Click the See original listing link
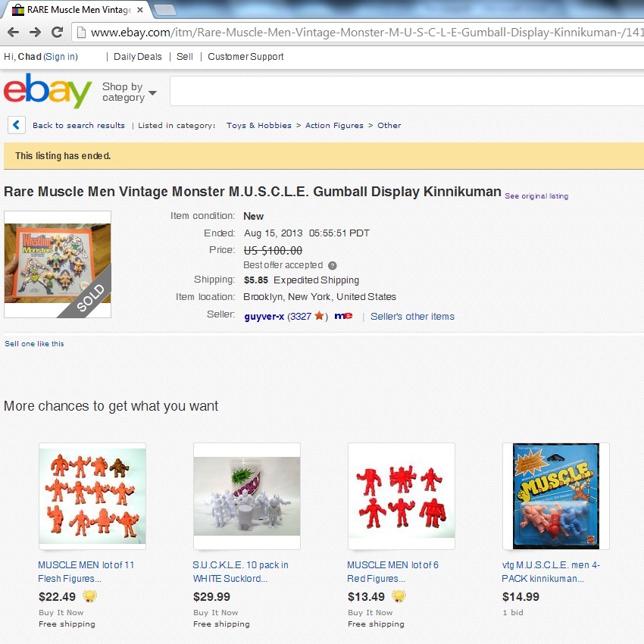The width and height of the screenshot is (644, 644). pos(536,196)
